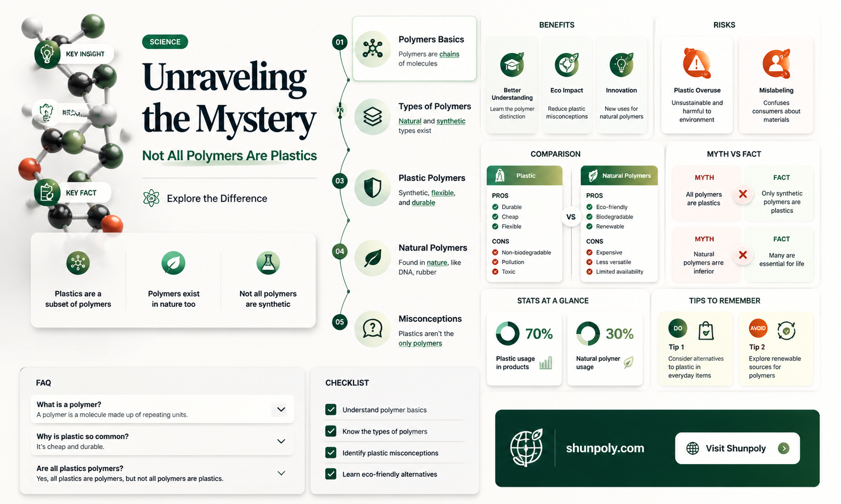The width and height of the screenshot is (841, 504).
Task: Open the only polymers link
Action: click(420, 343)
